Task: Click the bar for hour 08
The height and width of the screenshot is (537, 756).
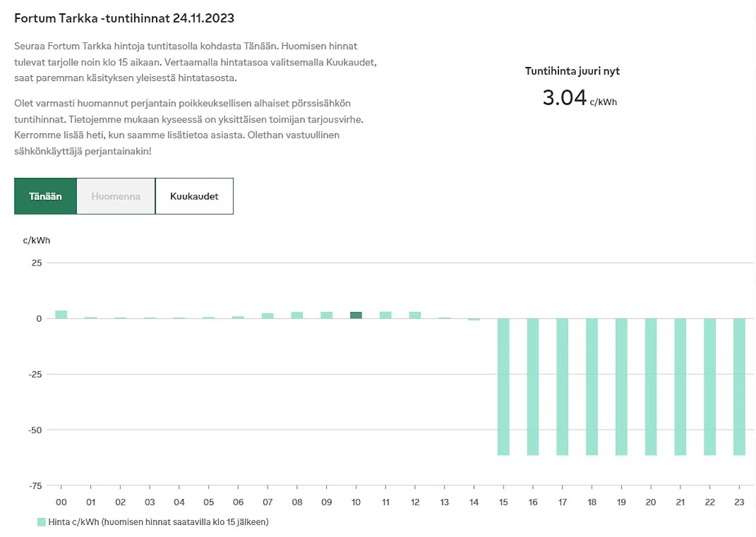Action: 297,315
